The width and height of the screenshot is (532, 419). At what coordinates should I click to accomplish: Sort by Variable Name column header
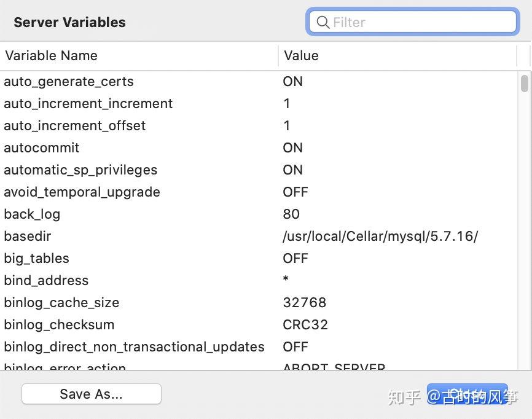tap(52, 56)
